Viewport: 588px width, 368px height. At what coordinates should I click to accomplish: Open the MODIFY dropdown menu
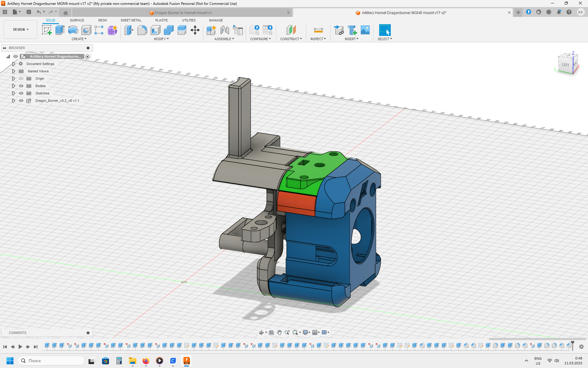161,39
